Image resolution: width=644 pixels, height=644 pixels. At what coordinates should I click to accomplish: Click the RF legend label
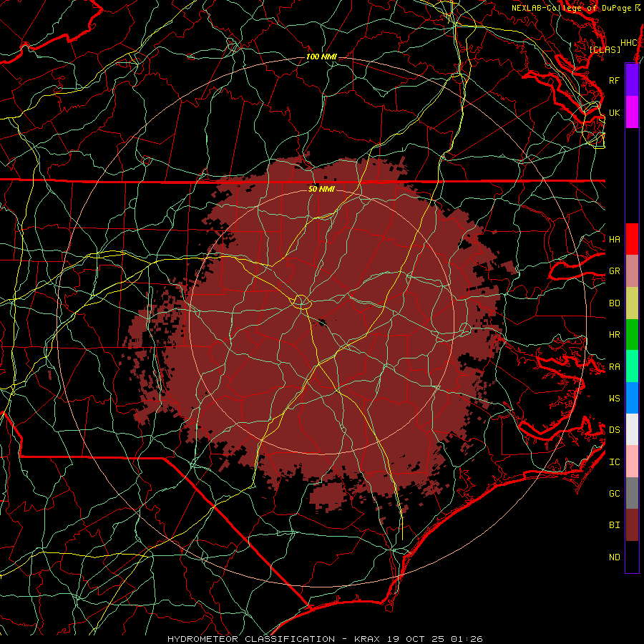pyautogui.click(x=615, y=80)
